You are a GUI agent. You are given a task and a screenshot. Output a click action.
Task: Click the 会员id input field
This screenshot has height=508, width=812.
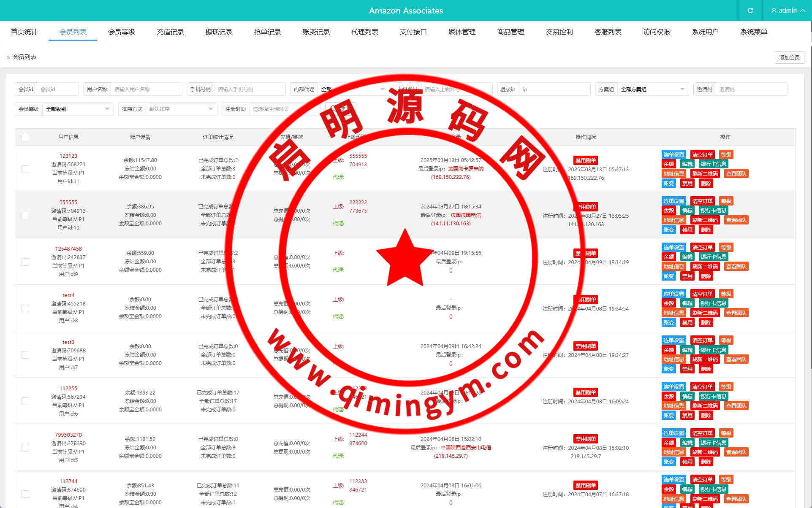[58, 89]
